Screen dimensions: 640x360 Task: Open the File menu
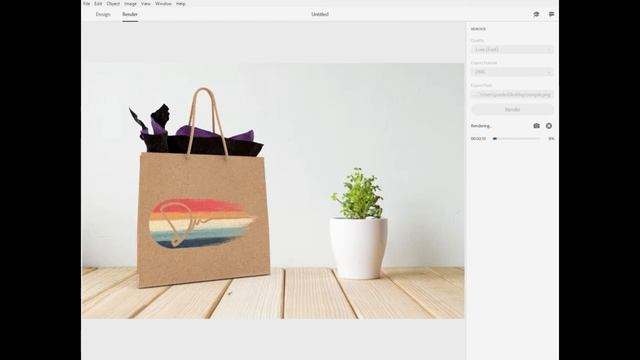point(87,4)
